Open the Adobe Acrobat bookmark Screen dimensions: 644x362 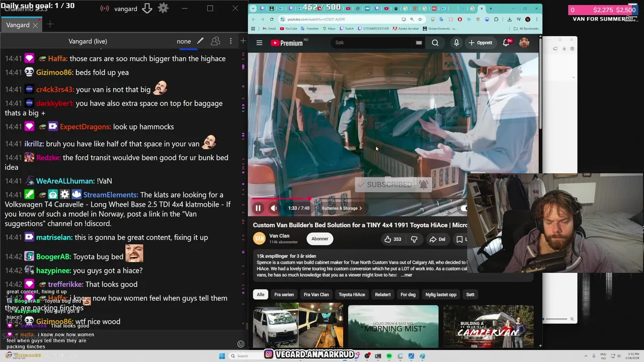tap(407, 29)
